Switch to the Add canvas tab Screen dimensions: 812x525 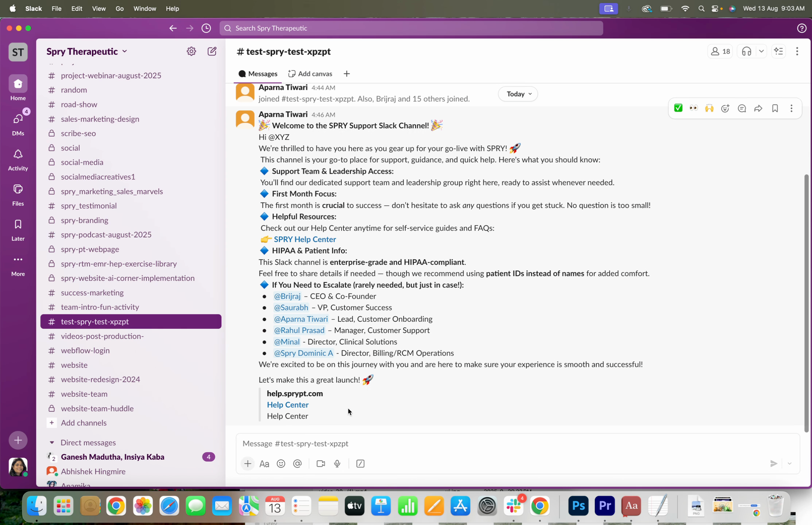click(x=310, y=74)
